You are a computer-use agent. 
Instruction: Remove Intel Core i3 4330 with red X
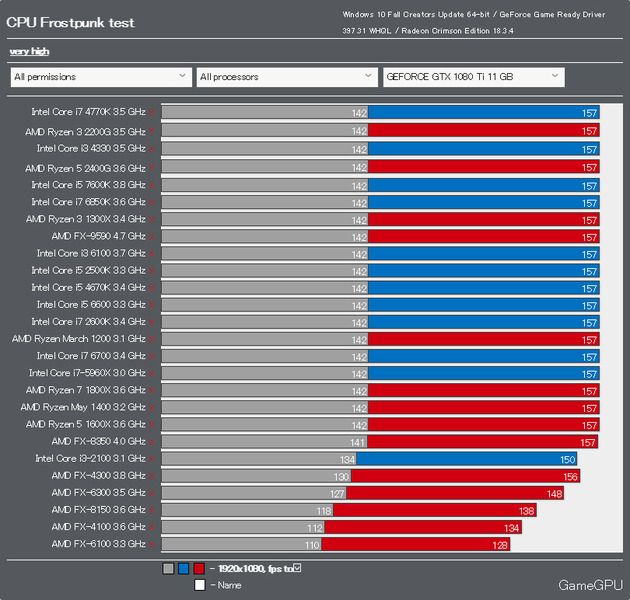(x=151, y=149)
